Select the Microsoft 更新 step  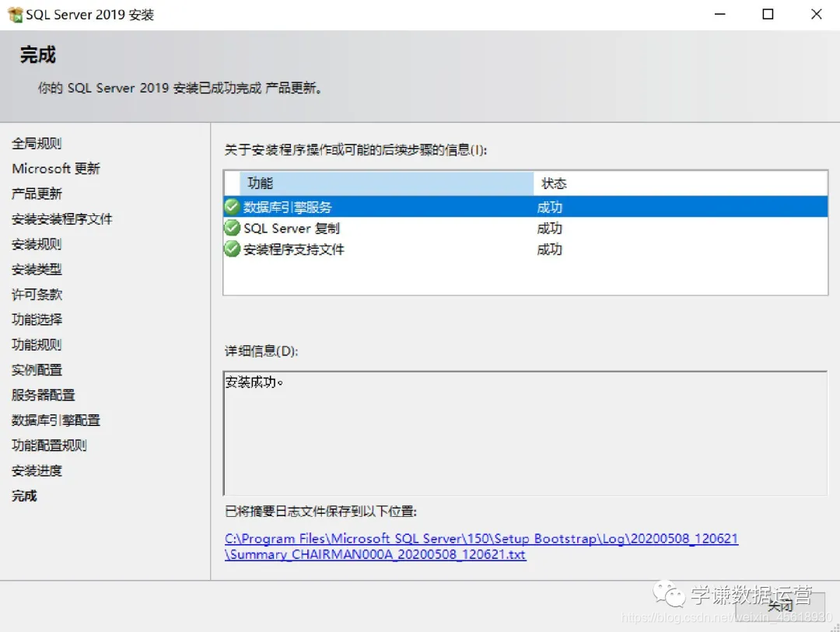coord(56,169)
